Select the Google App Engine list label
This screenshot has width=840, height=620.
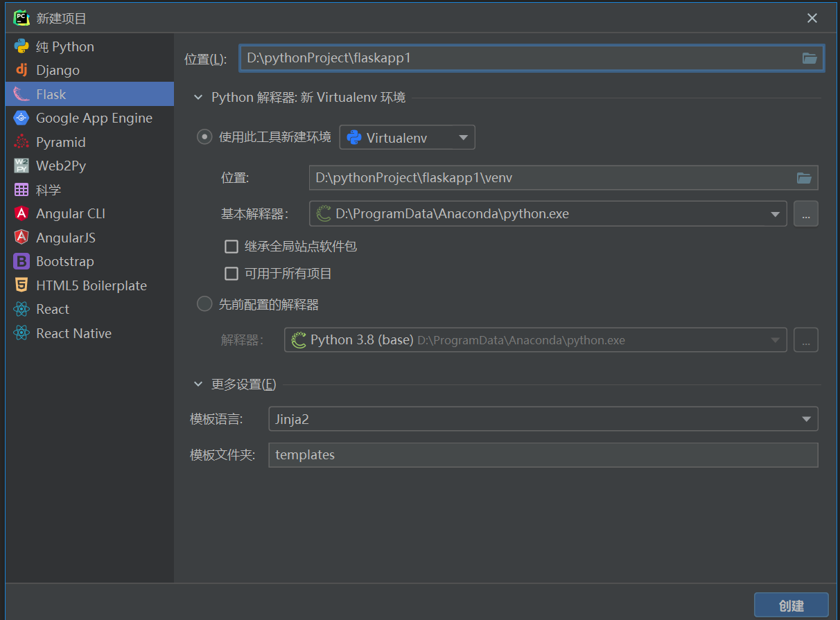click(x=94, y=118)
